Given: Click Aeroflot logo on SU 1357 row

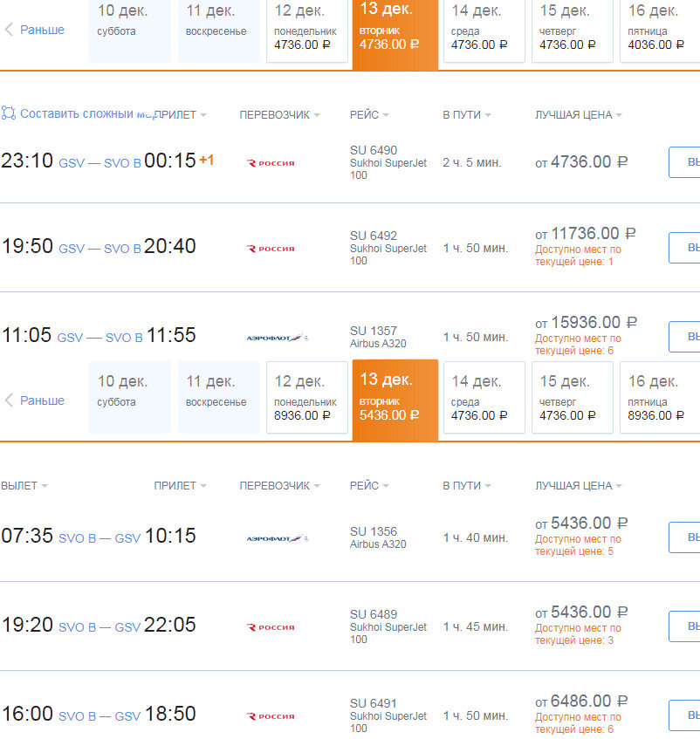Looking at the screenshot, I should (278, 338).
